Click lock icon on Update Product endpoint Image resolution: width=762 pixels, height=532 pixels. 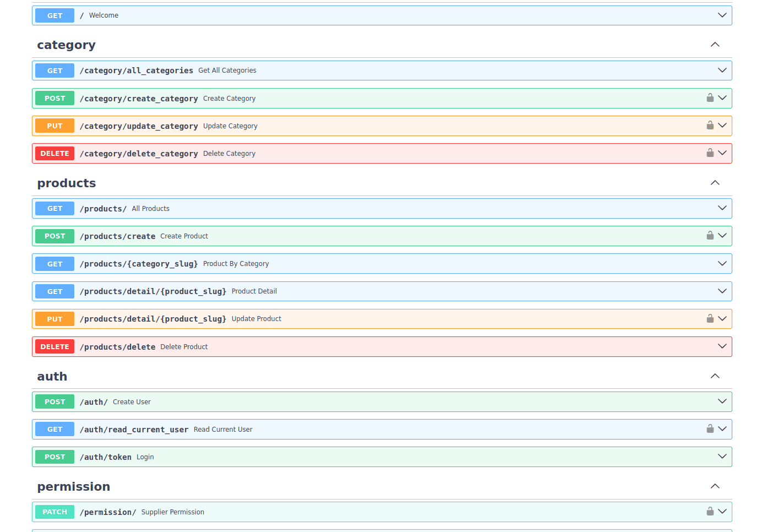point(710,319)
